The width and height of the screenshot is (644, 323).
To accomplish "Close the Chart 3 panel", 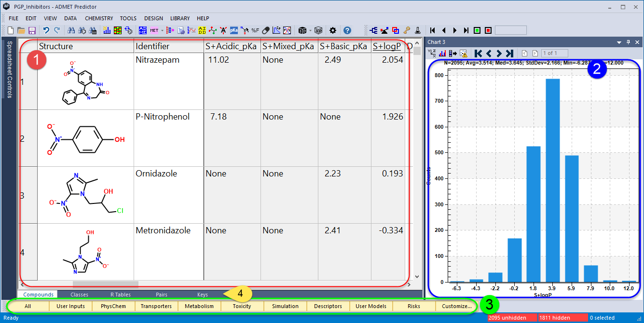I will click(638, 42).
